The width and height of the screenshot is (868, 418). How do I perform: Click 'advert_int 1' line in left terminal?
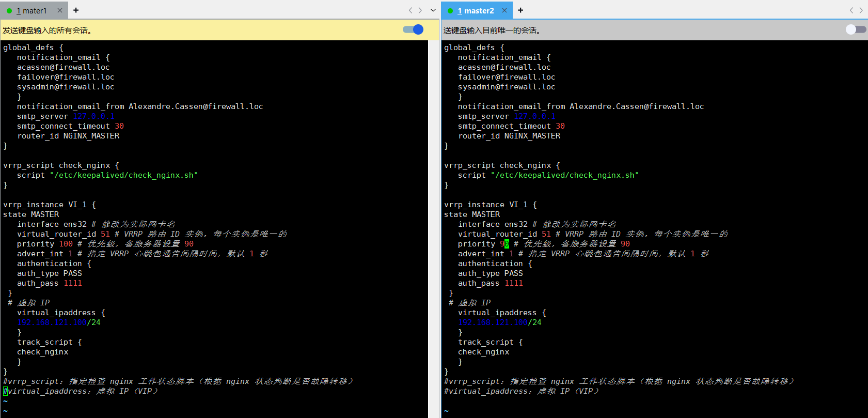click(143, 254)
